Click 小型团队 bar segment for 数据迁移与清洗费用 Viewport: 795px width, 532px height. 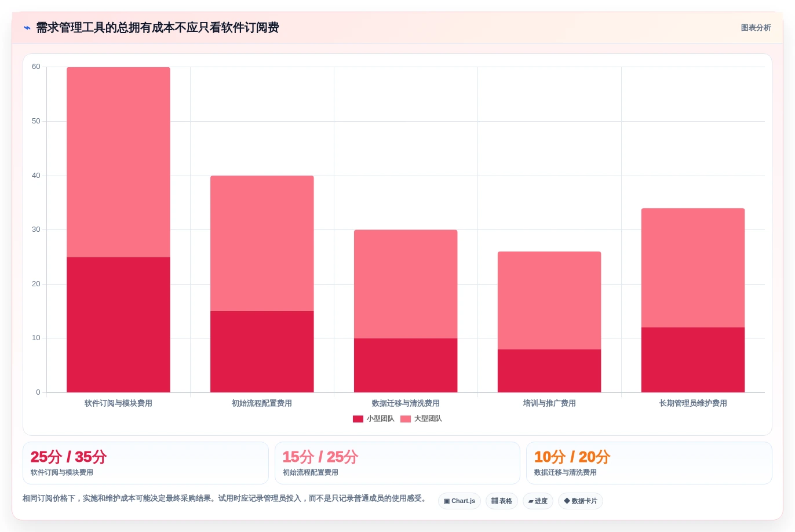coord(406,365)
